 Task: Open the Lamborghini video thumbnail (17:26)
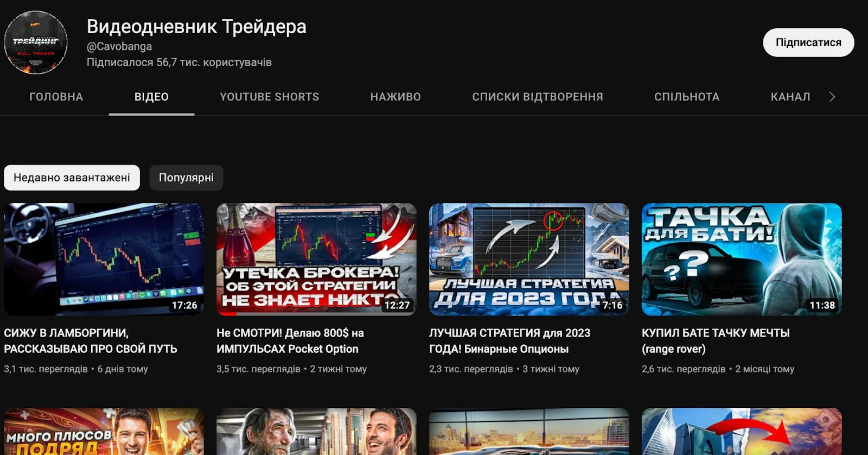pos(104,260)
